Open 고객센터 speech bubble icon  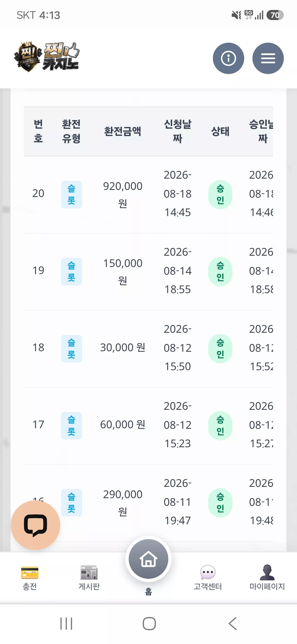pyautogui.click(x=208, y=572)
